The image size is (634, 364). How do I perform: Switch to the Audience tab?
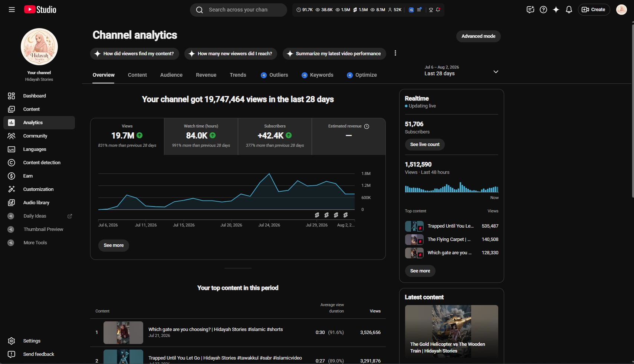point(171,75)
